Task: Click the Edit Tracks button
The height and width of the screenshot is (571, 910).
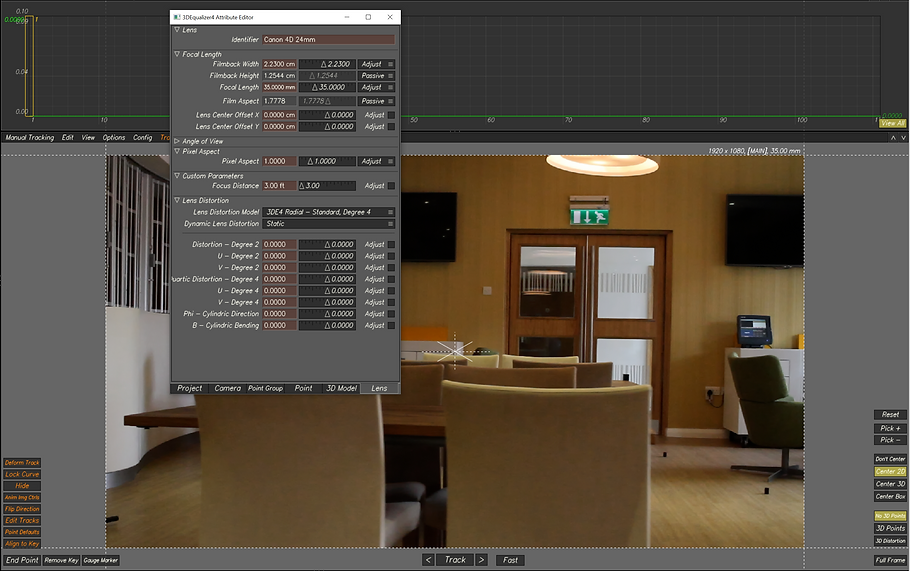Action: tap(22, 521)
